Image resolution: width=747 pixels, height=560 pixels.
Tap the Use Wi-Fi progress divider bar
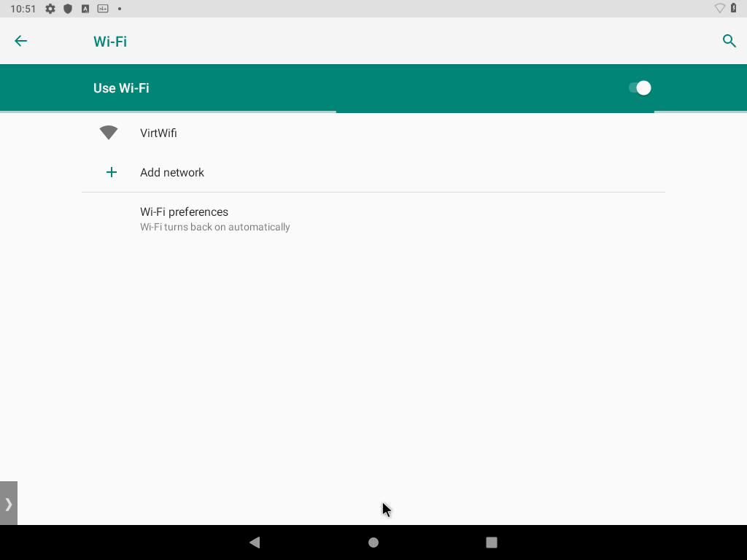(373, 112)
